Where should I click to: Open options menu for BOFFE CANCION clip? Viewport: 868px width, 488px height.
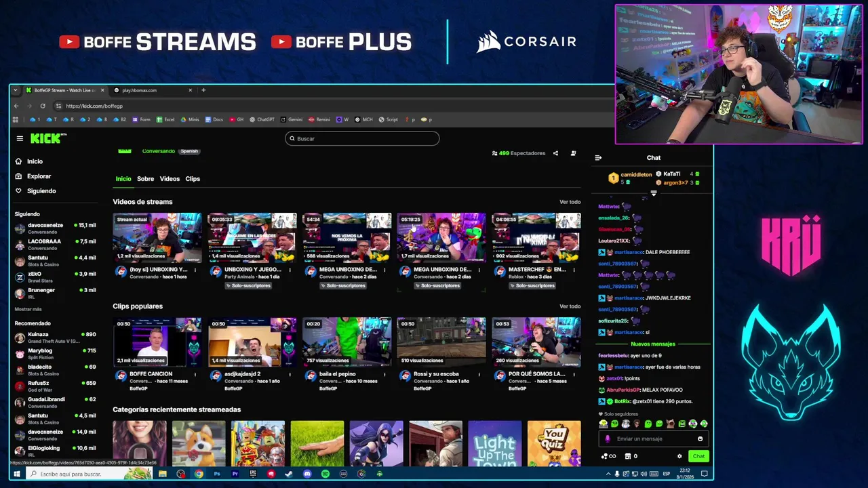tap(195, 374)
